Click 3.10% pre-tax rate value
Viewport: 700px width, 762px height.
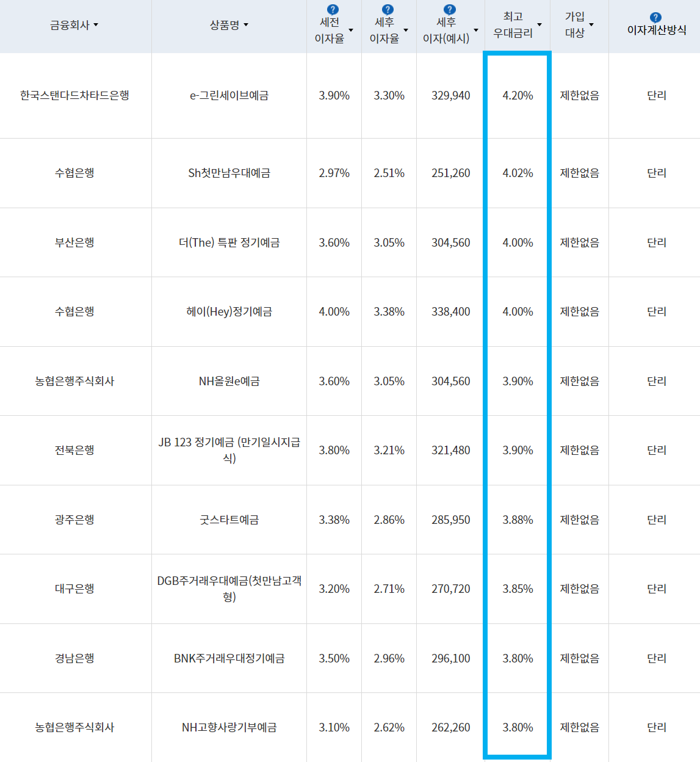coord(334,727)
